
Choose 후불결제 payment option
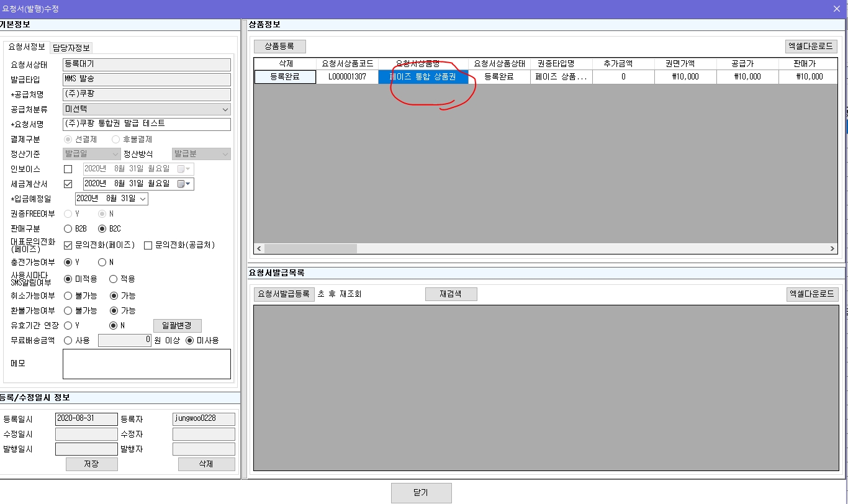(x=115, y=139)
